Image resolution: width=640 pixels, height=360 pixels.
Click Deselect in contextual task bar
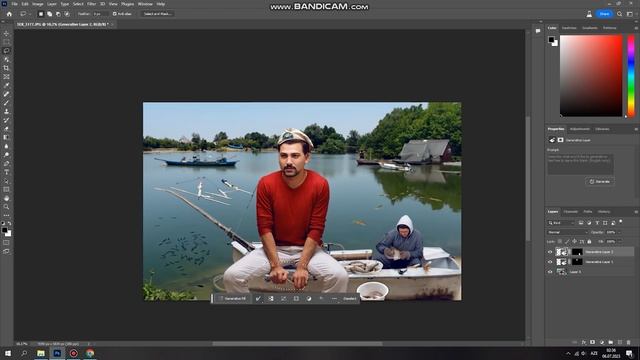pos(349,299)
